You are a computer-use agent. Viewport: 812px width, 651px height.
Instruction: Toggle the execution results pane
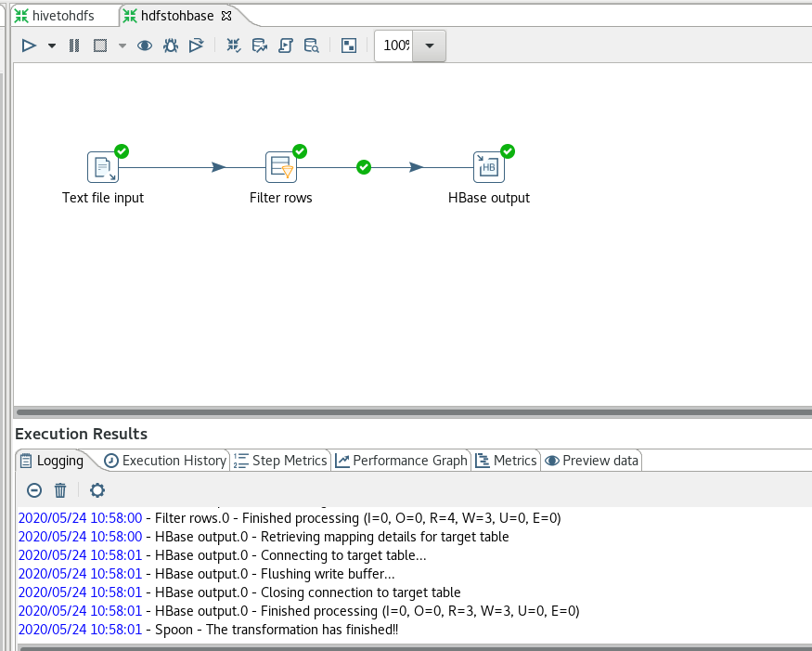point(349,46)
